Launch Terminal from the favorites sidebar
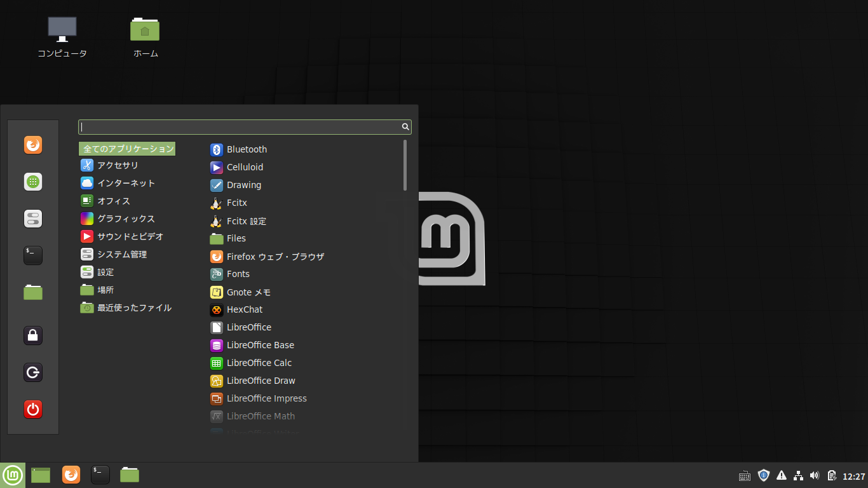This screenshot has width=868, height=488. (x=33, y=255)
